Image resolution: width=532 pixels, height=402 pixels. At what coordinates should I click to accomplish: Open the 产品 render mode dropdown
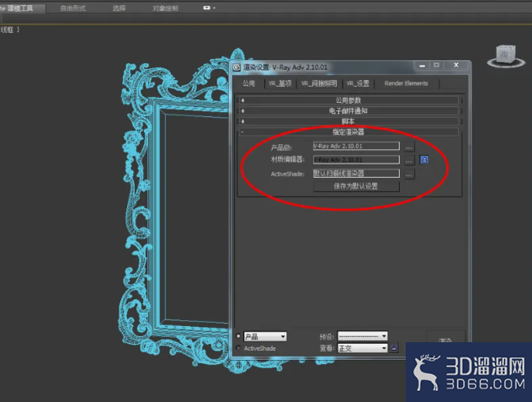pyautogui.click(x=265, y=336)
